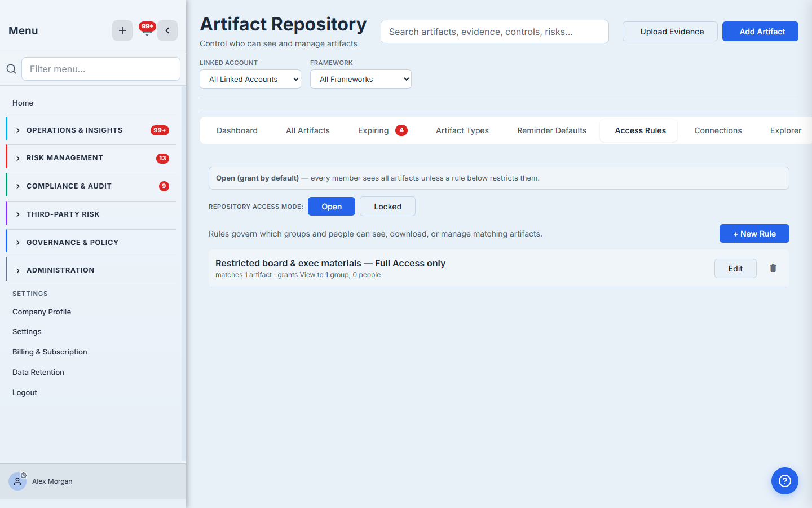
Task: Open Data Retention page
Action: (x=38, y=372)
